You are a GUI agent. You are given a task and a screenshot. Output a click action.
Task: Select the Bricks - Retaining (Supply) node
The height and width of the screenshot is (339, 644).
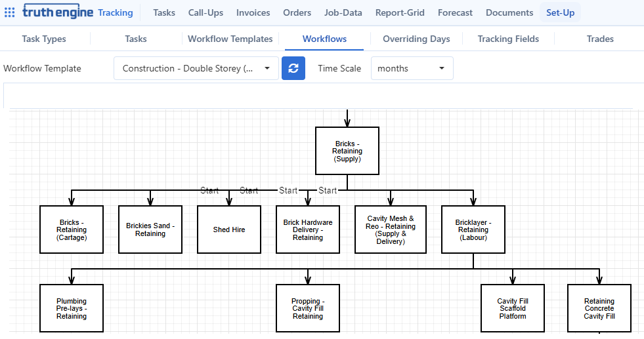347,151
